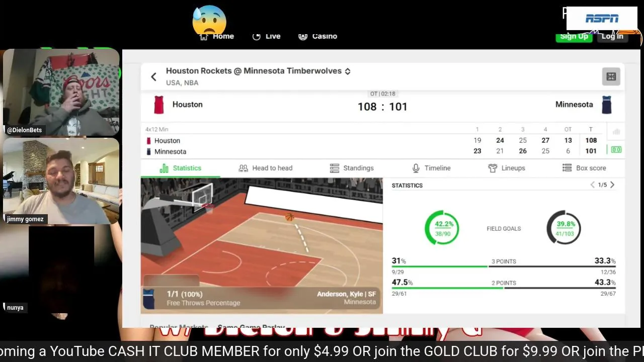Click the Standings table icon

pyautogui.click(x=335, y=168)
